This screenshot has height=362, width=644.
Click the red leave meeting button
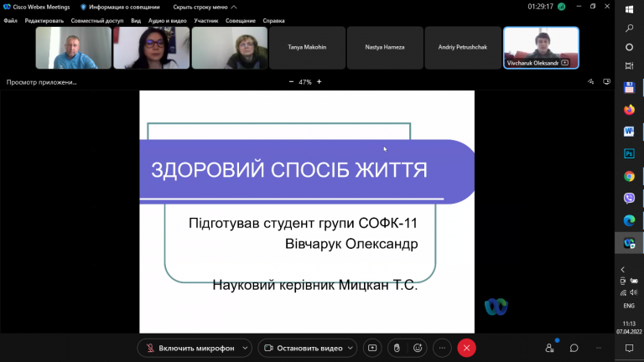(x=466, y=348)
